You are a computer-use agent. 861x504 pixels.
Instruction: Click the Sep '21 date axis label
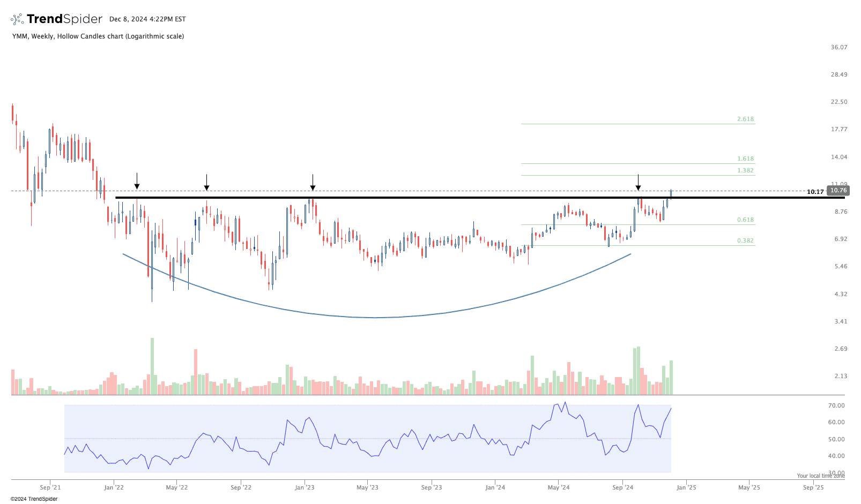[x=50, y=487]
